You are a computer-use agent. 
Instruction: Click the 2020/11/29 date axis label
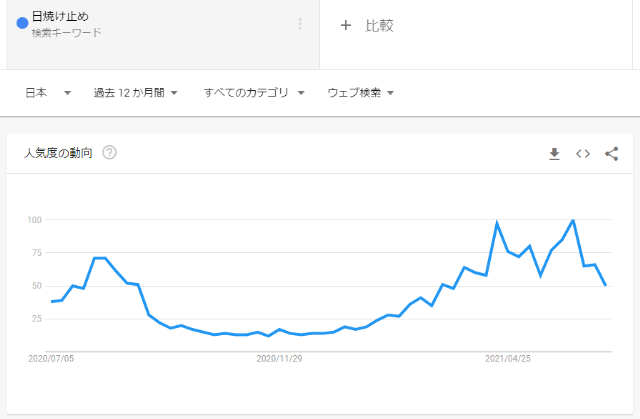tap(279, 357)
